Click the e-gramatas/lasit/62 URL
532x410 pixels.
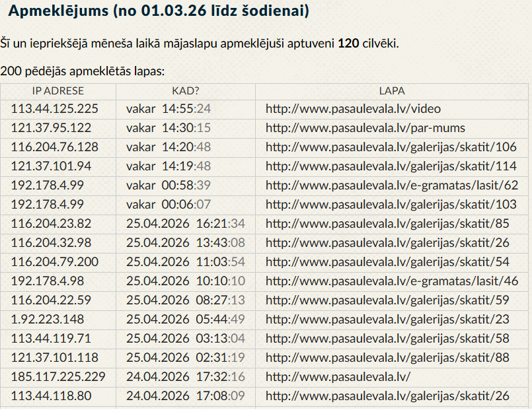(392, 186)
